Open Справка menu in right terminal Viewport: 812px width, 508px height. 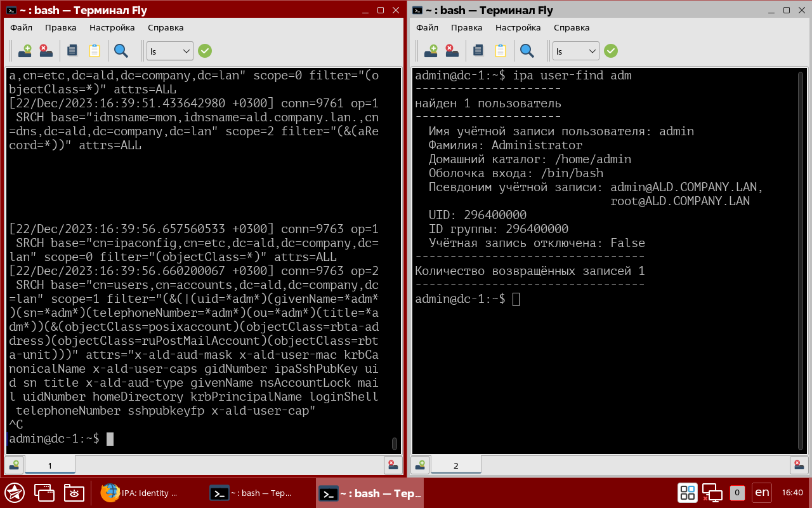click(x=572, y=28)
